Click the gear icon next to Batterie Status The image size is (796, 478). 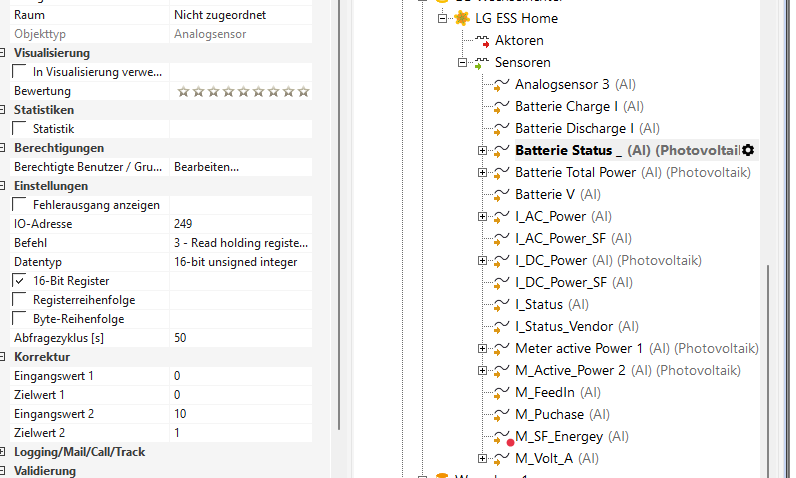point(748,150)
